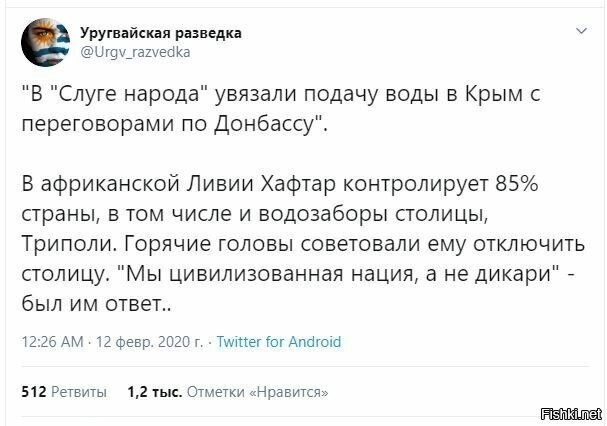Click the 12:26 AM timestamp

pos(51,341)
